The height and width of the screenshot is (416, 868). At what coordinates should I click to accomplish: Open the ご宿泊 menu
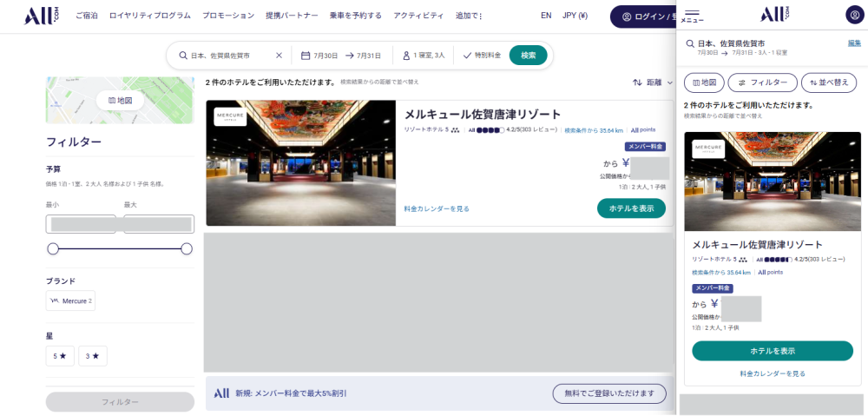86,16
